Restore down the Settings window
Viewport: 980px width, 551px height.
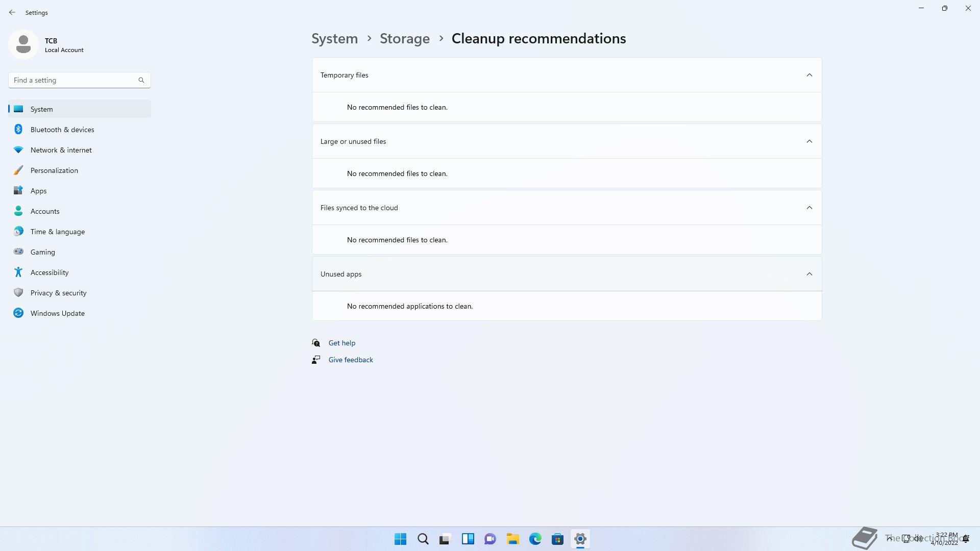coord(945,8)
